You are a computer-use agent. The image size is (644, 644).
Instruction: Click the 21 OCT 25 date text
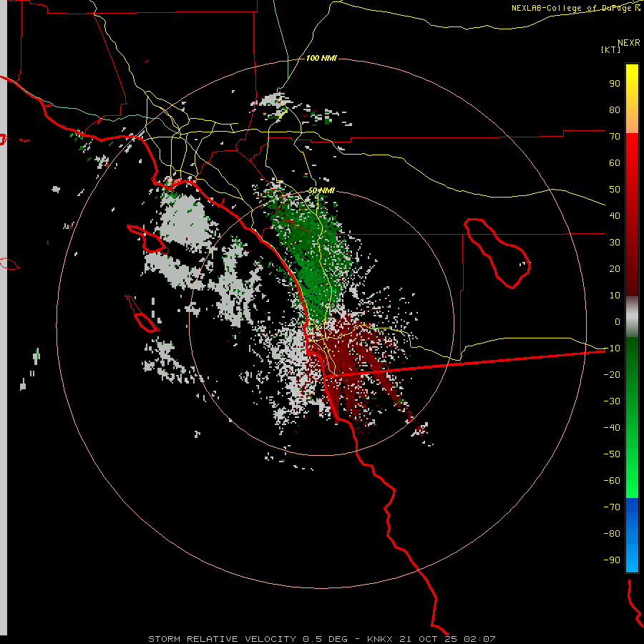click(x=429, y=639)
